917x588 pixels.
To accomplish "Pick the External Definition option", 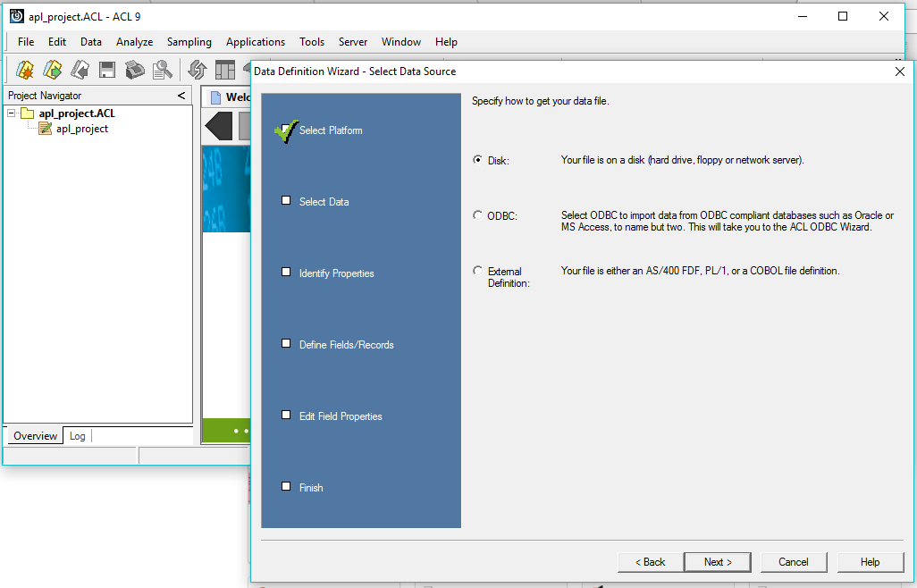I will click(477, 270).
